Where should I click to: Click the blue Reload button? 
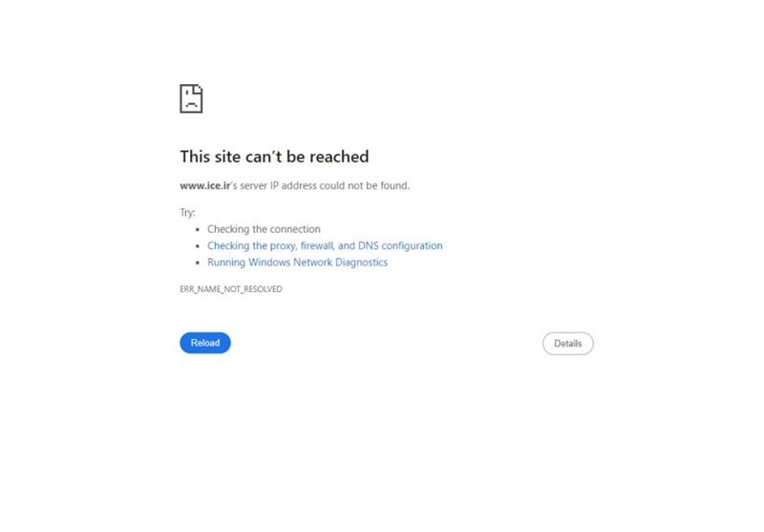[x=205, y=343]
